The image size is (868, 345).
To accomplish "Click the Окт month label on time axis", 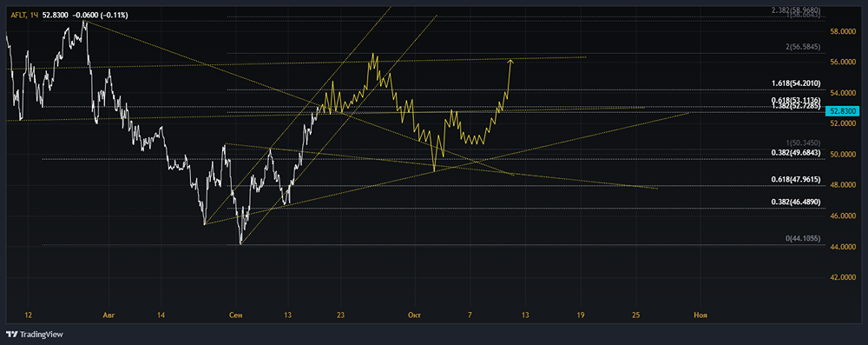I will coord(414,315).
